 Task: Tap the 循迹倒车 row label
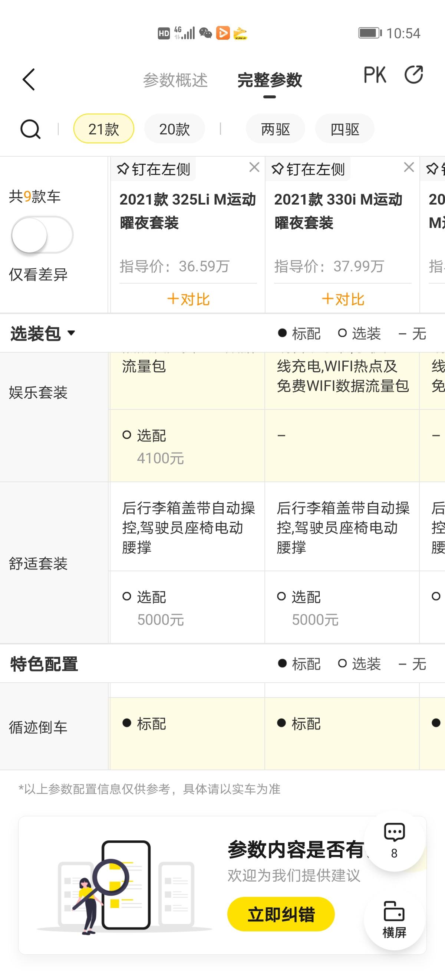(38, 727)
